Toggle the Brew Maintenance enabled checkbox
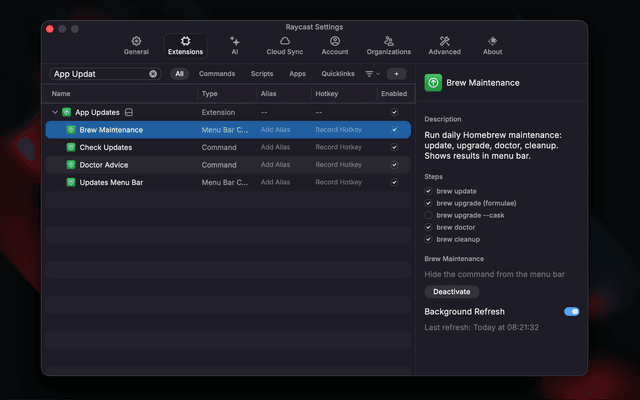The height and width of the screenshot is (400, 640). [x=394, y=130]
